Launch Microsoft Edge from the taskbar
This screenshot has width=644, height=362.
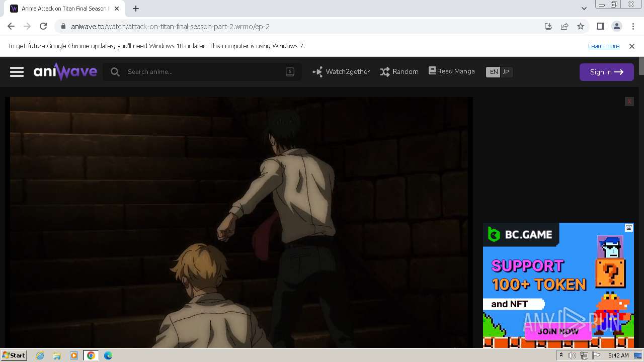tap(108, 355)
